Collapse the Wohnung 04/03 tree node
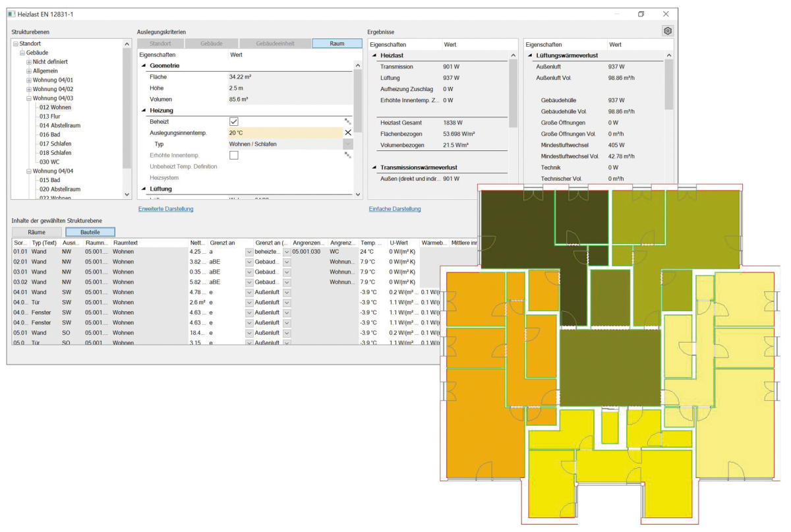791x532 pixels. tap(29, 98)
